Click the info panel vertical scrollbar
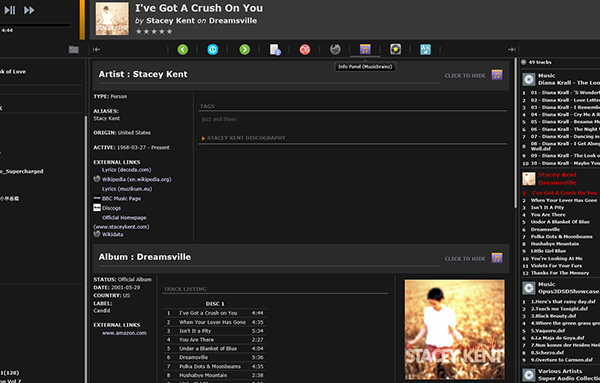 tap(515, 134)
